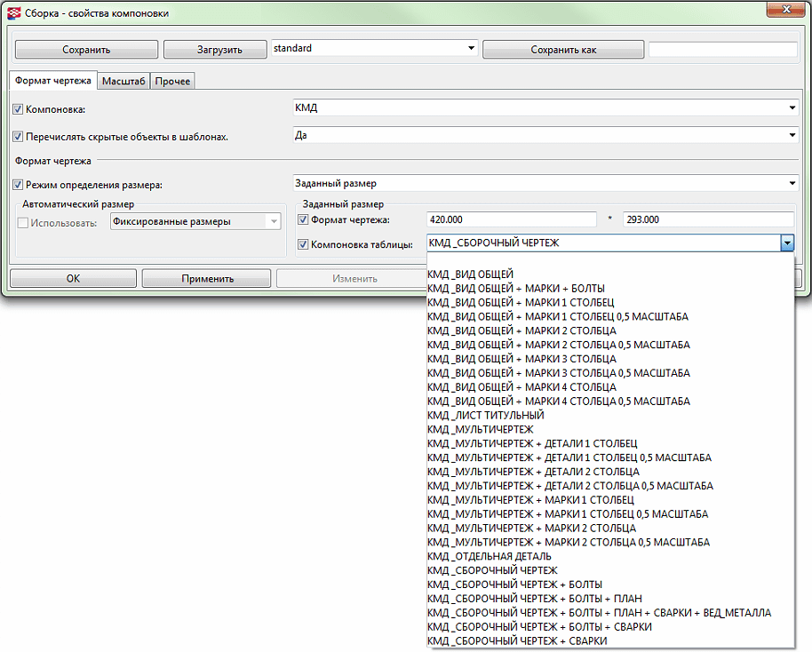Pick МУЛЬТИЧЕРТЕЖ + МАРКИ 2 СТОЛБЦА 0,5 МАСШТАБА
Screen dimensions: 812x652
pos(610,542)
